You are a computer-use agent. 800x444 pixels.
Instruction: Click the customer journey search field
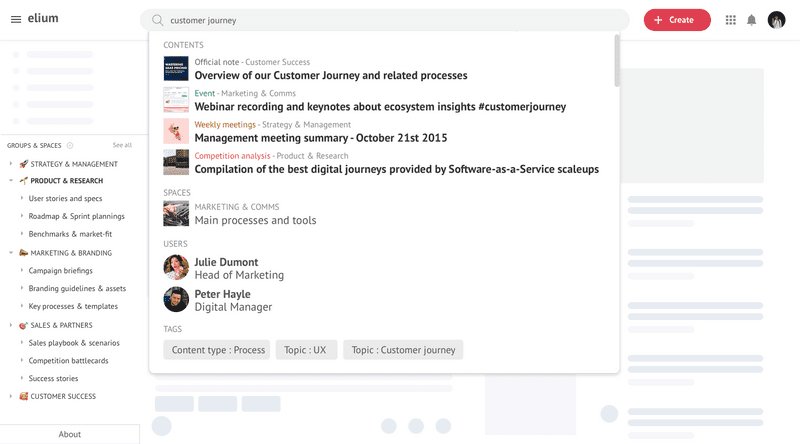click(385, 20)
